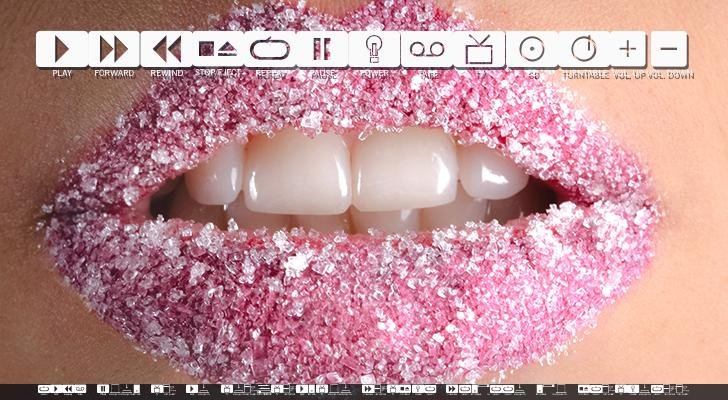Hit the Rewind double-arrow button

(x=166, y=48)
